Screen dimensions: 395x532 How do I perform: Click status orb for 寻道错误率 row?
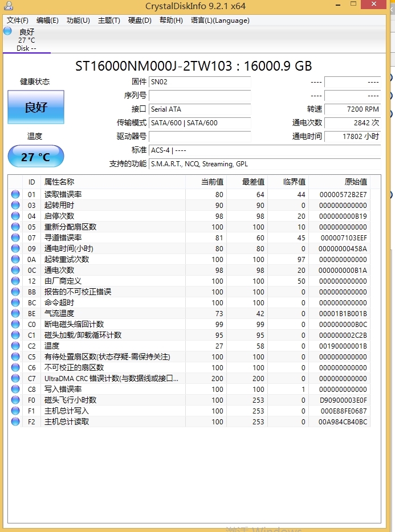click(x=15, y=238)
